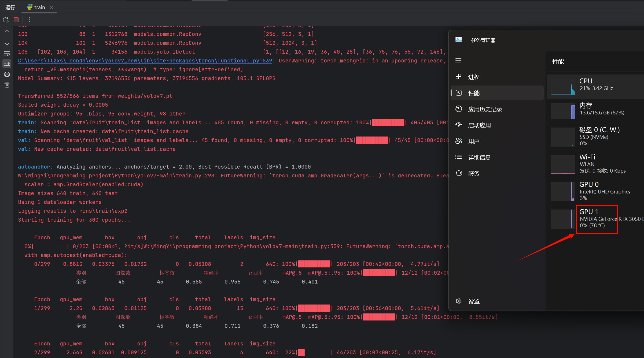Stop the running train process
This screenshot has height=358, width=644.
[x=16, y=20]
